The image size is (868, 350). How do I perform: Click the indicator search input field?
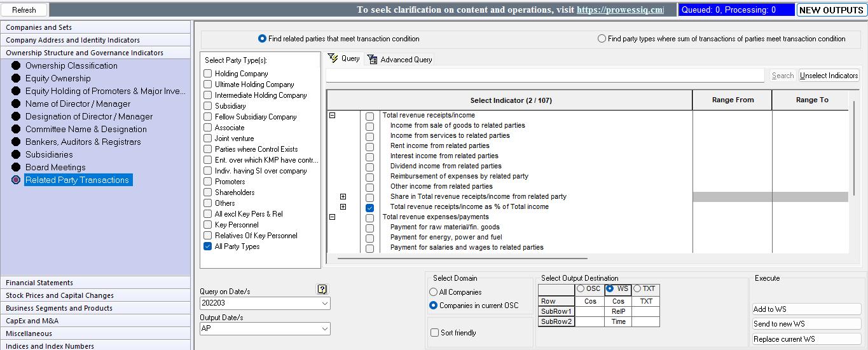[x=545, y=76]
